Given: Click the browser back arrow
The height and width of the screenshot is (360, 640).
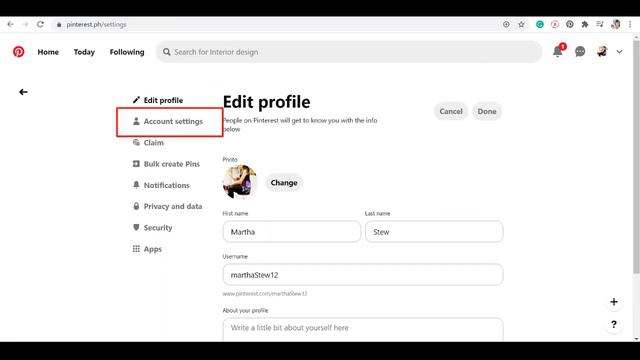Looking at the screenshot, I should [x=11, y=24].
